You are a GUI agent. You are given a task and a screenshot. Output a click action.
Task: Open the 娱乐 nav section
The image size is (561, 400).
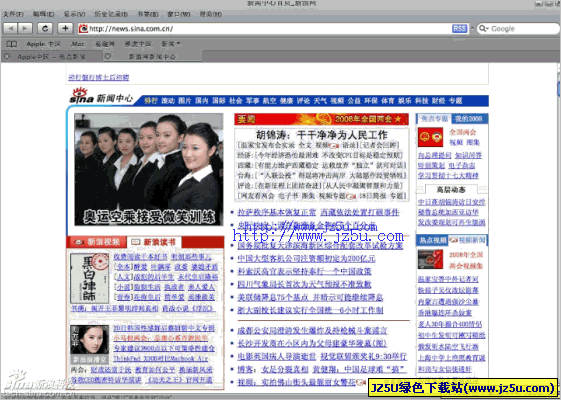click(404, 101)
